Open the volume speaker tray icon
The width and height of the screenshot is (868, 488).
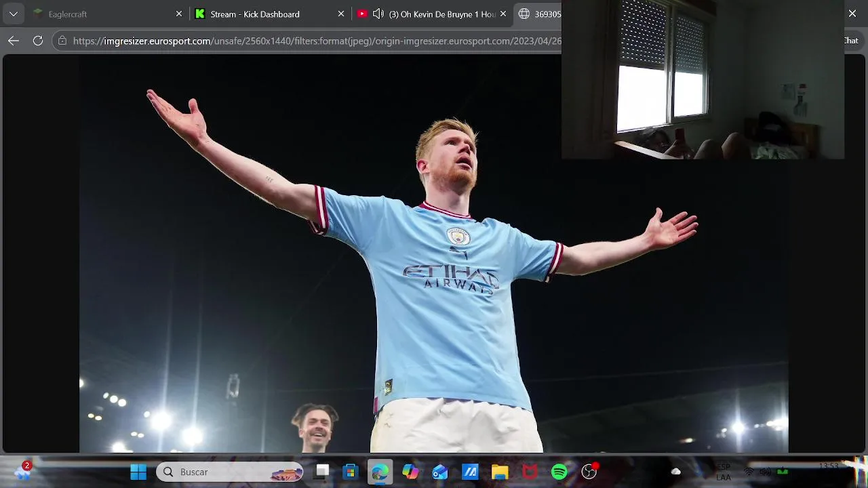pyautogui.click(x=766, y=472)
